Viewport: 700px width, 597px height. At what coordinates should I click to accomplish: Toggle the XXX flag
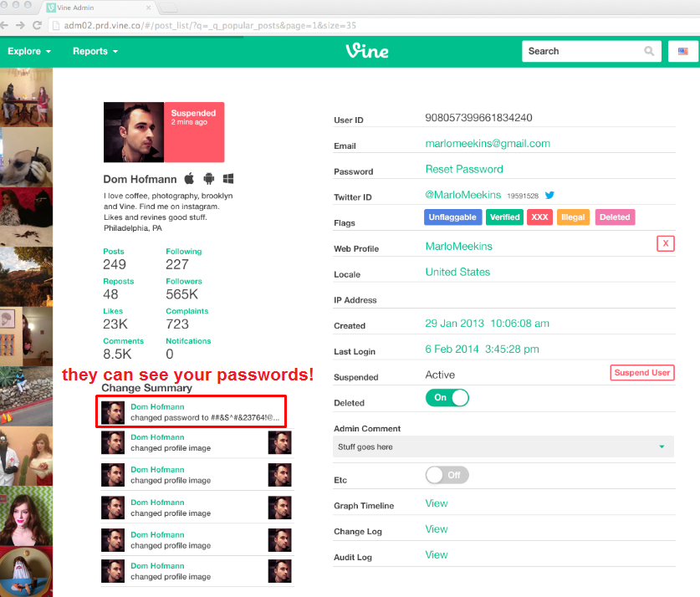click(539, 217)
